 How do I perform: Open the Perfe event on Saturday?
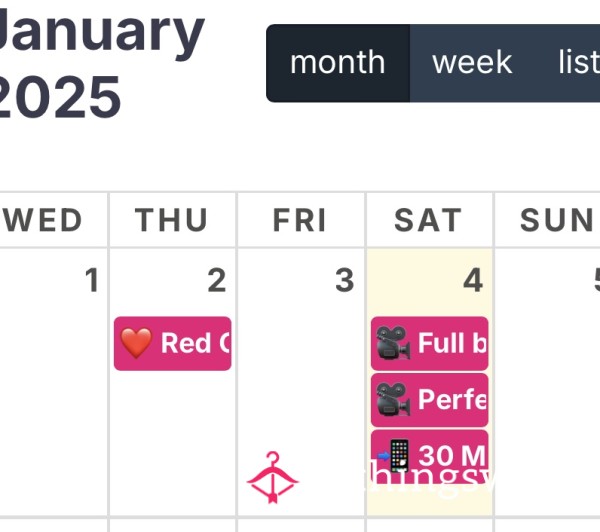[430, 400]
